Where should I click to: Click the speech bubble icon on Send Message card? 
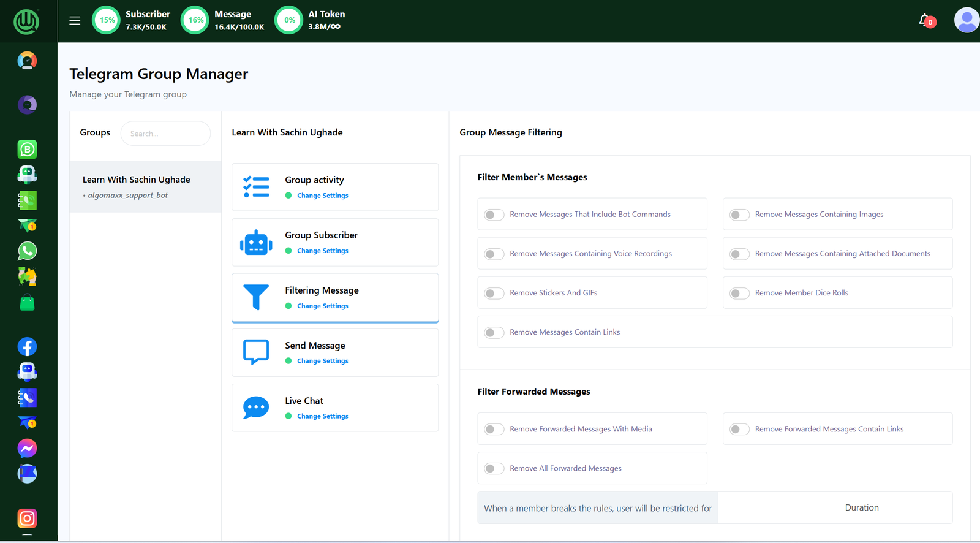pos(256,352)
